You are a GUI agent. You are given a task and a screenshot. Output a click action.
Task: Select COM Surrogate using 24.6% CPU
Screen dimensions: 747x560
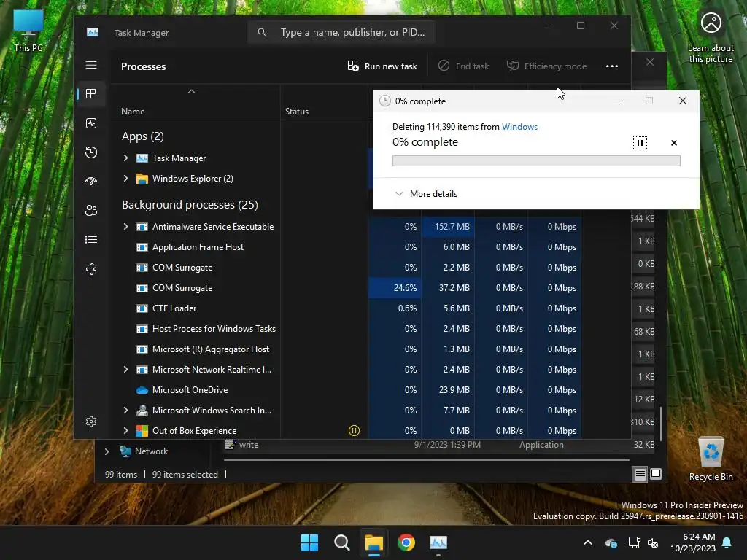click(x=182, y=288)
